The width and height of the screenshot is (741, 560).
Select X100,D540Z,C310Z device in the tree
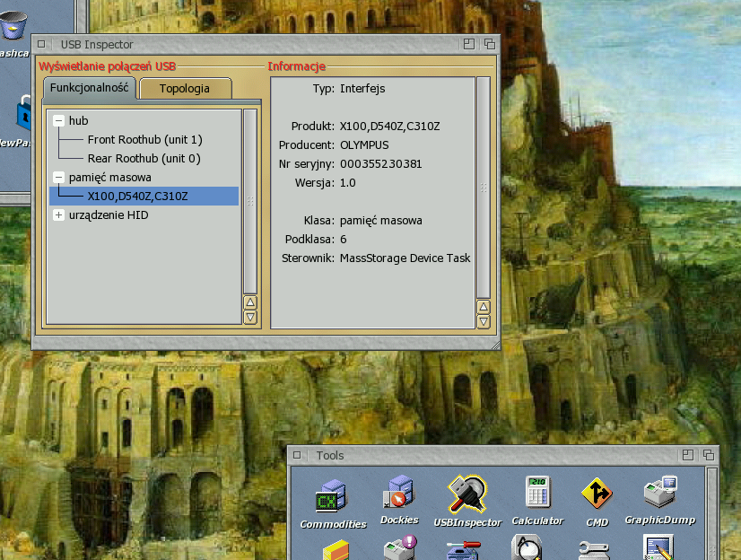pos(144,197)
